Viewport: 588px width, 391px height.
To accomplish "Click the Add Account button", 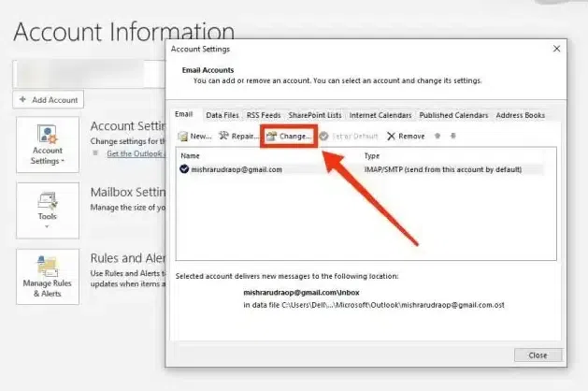I will (x=49, y=100).
